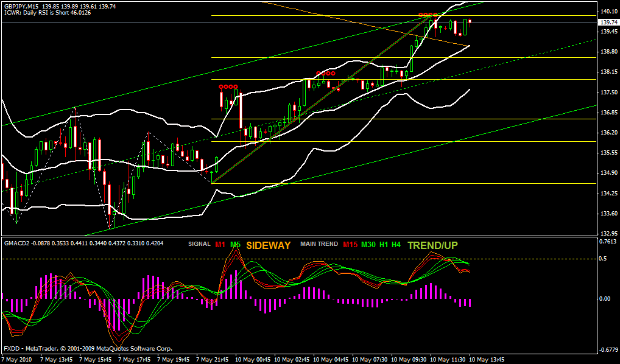
Task: Click the red M15 main trend indicator
Action: tap(350, 245)
